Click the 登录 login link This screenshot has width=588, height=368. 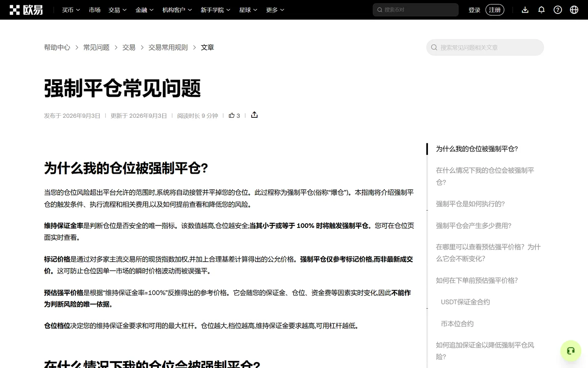click(x=474, y=10)
